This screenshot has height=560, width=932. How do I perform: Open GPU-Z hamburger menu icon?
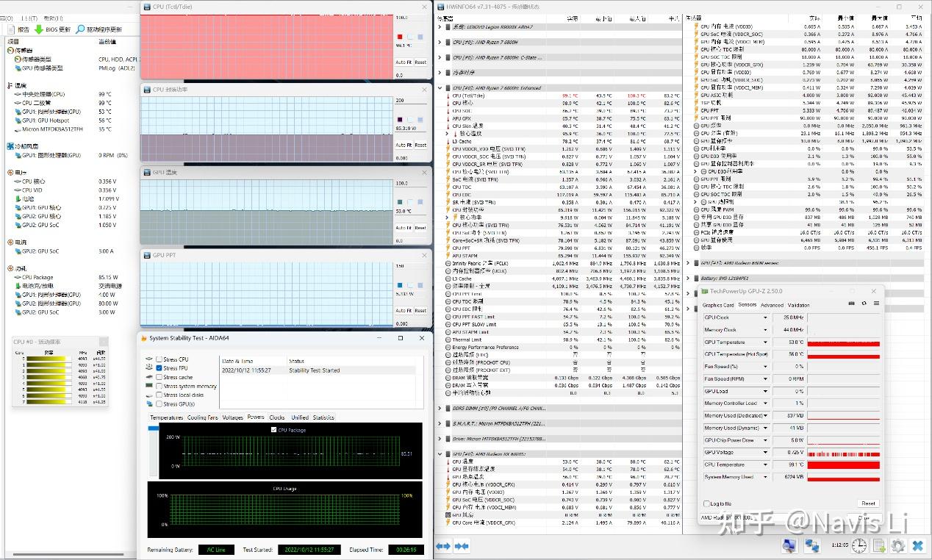point(876,303)
